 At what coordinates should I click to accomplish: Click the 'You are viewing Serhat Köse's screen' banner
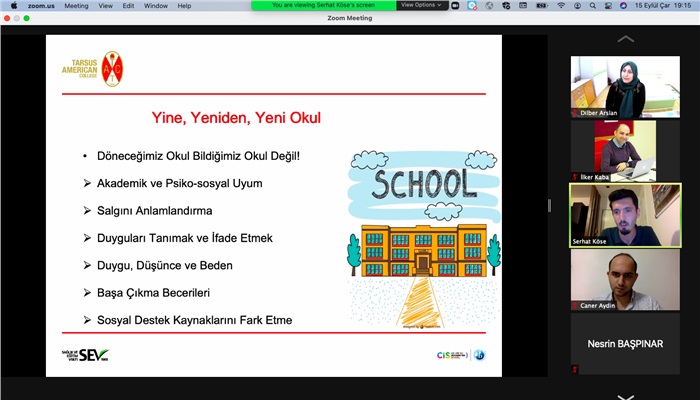click(324, 5)
